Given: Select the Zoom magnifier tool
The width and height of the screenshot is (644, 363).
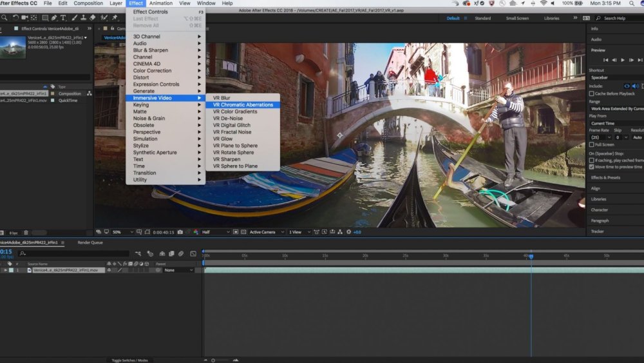Looking at the screenshot, I should (4, 17).
